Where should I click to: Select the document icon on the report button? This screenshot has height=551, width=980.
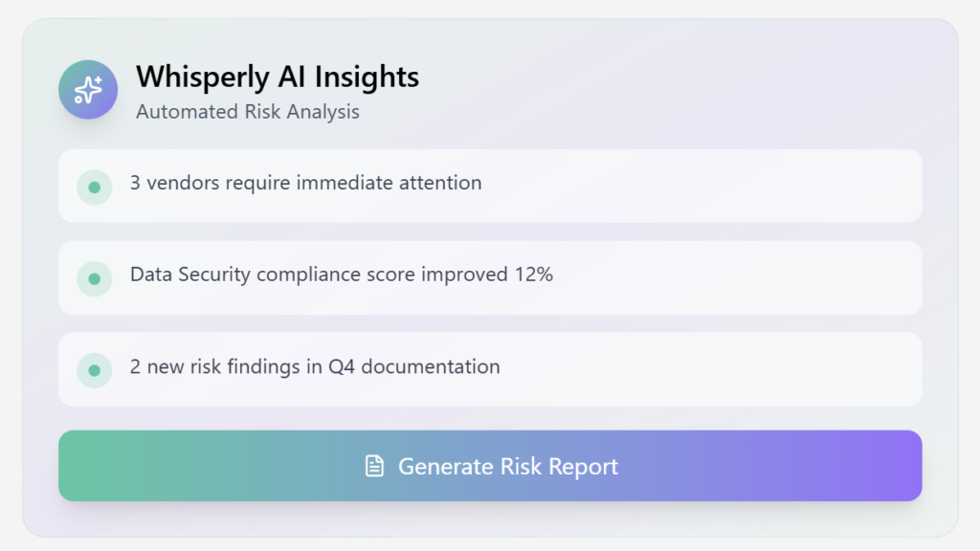coord(373,466)
